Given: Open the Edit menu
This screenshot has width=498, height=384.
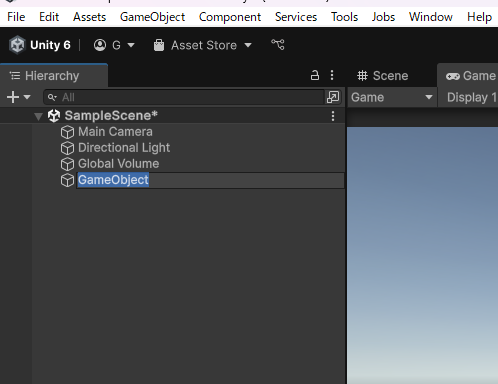Looking at the screenshot, I should (x=49, y=17).
